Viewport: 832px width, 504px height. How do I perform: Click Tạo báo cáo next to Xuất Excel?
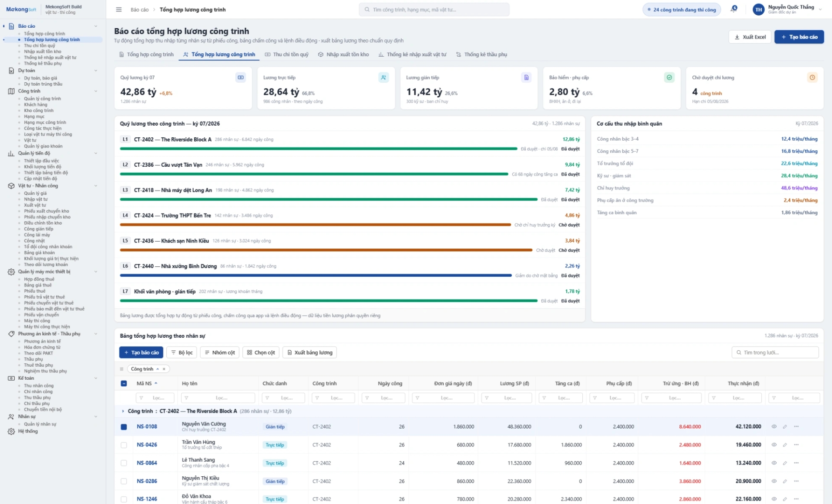click(799, 37)
